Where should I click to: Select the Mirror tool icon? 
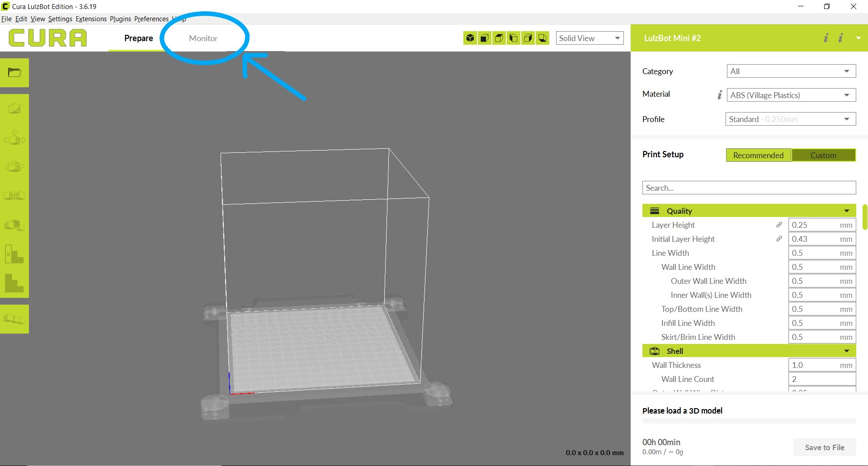tap(14, 195)
